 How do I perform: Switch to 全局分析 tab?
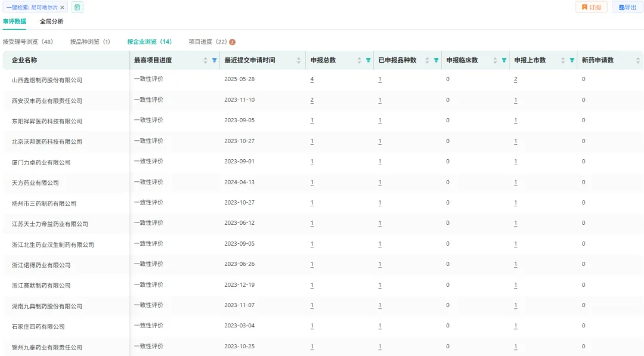click(x=51, y=21)
